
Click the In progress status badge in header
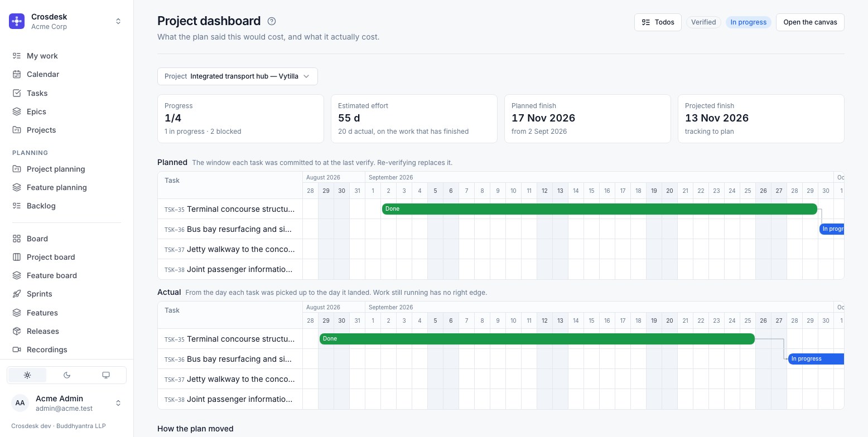click(x=749, y=22)
